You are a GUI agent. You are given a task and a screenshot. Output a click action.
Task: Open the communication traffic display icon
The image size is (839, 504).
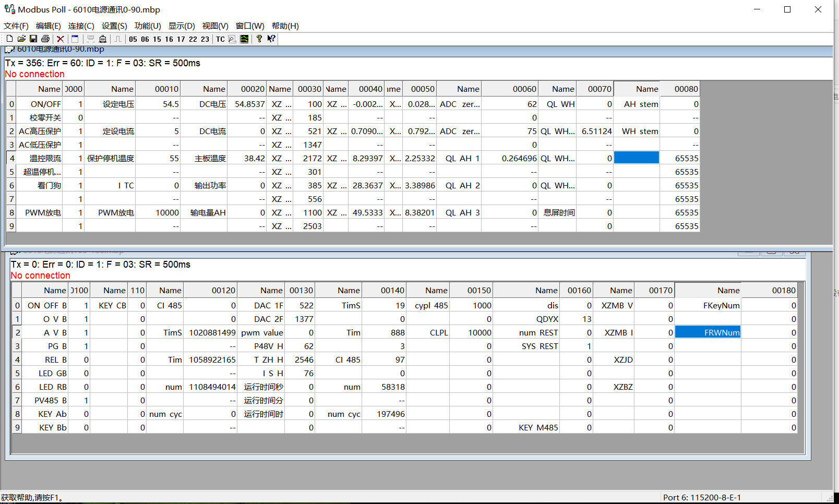[232, 39]
